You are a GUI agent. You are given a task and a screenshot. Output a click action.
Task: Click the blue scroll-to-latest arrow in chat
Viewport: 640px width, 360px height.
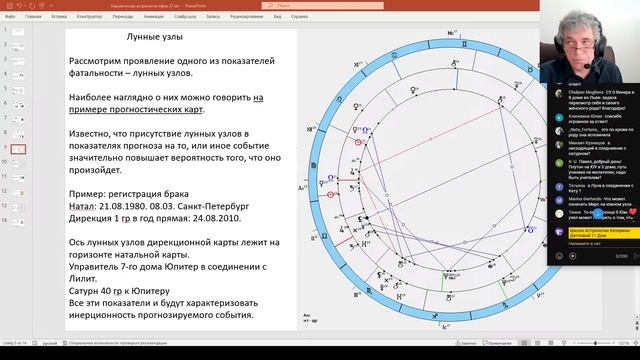point(598,213)
